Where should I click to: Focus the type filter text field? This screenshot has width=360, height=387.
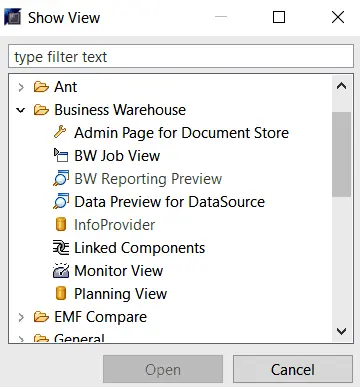tap(181, 56)
